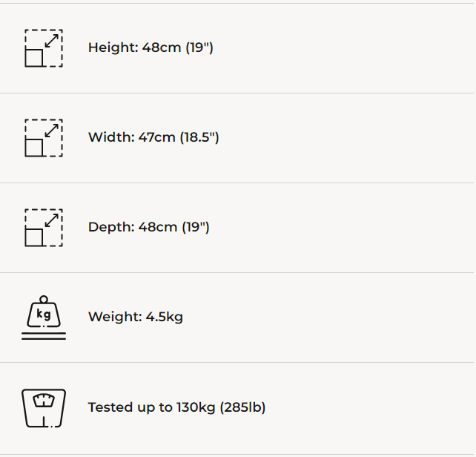Click the diagonal arrow in the Width icon
The height and width of the screenshot is (457, 476).
point(52,130)
